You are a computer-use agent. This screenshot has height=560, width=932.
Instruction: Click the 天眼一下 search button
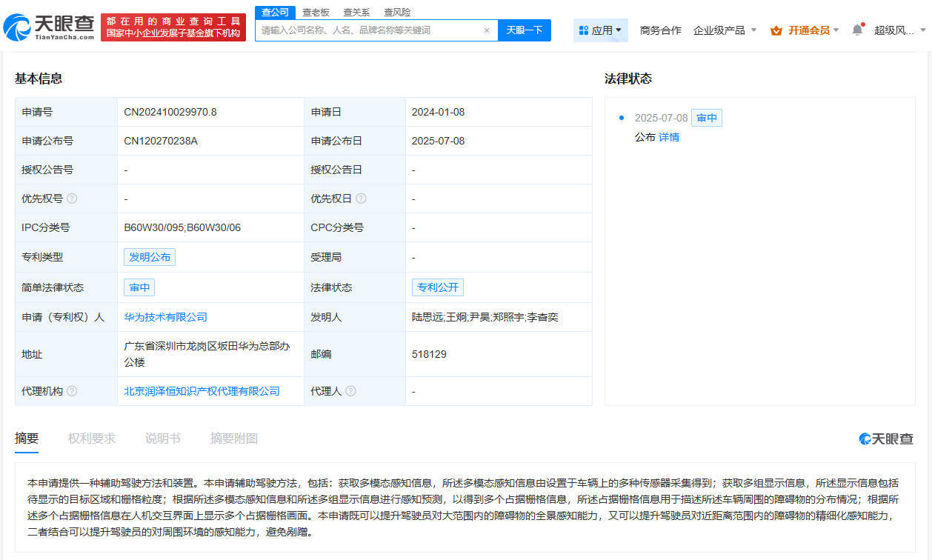[525, 30]
